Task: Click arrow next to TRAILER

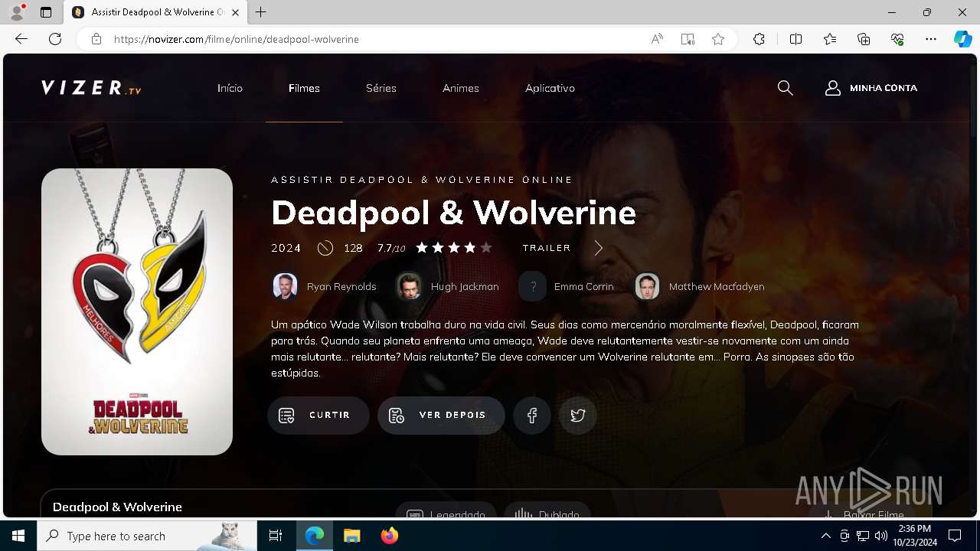Action: 599,248
